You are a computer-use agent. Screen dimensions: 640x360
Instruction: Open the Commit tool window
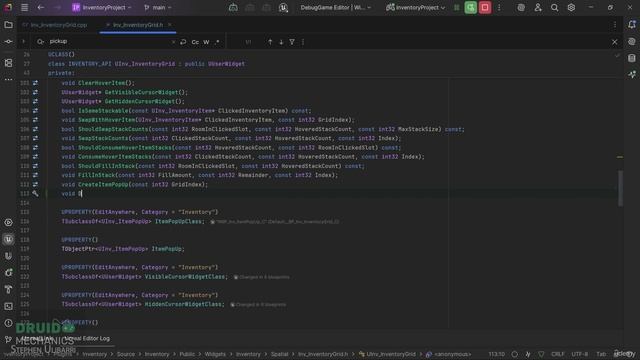(x=8, y=42)
